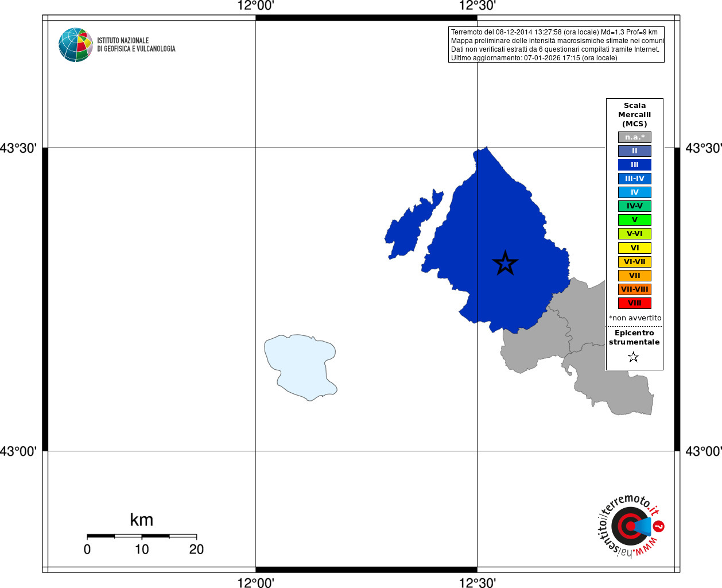
Task: Select the VI-VII legend swatch
Action: 635,262
